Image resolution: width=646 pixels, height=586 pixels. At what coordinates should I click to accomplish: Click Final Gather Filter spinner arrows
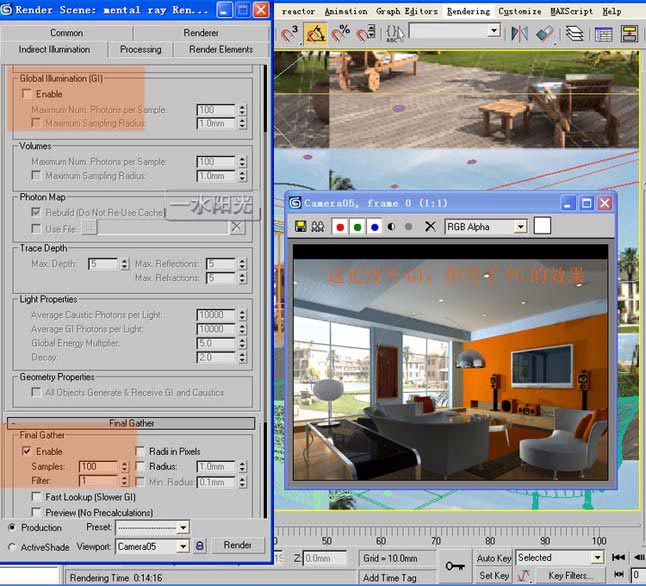[x=124, y=481]
